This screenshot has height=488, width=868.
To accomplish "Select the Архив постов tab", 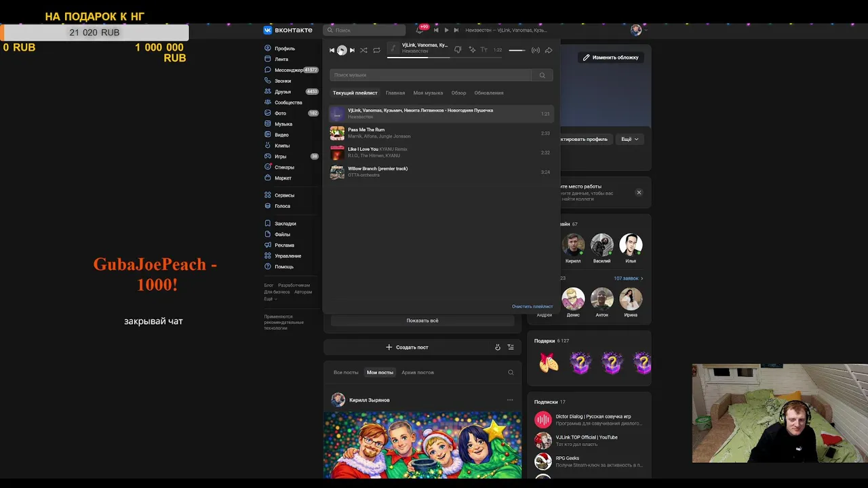I will click(418, 372).
